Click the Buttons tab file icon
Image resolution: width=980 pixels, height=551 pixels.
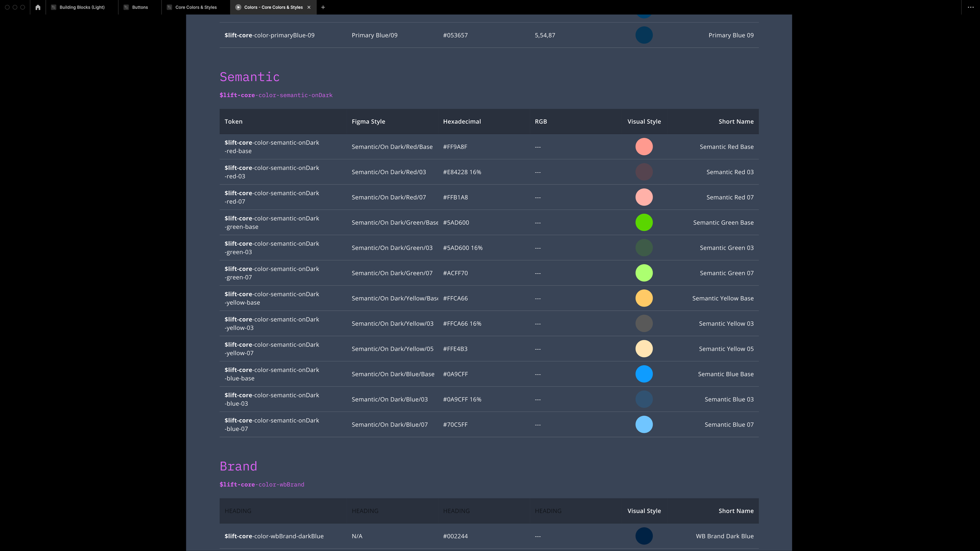[x=126, y=7]
